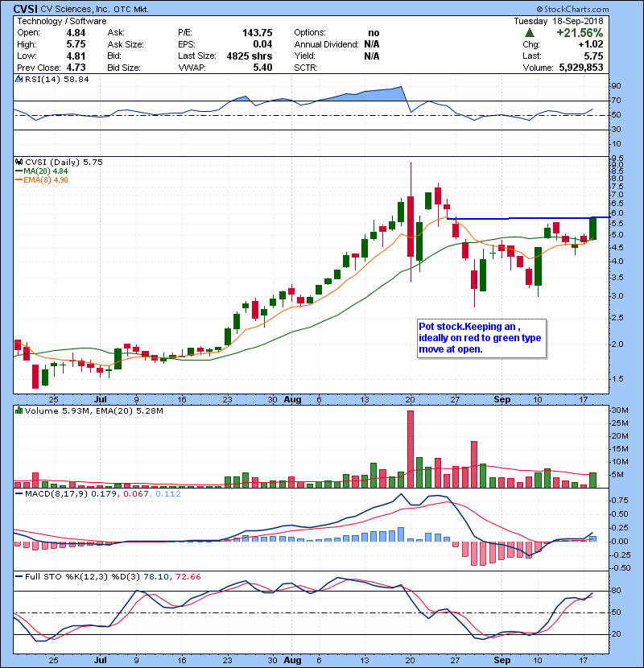Click the Jul month label on bottom axis
The width and height of the screenshot is (644, 668).
(100, 660)
